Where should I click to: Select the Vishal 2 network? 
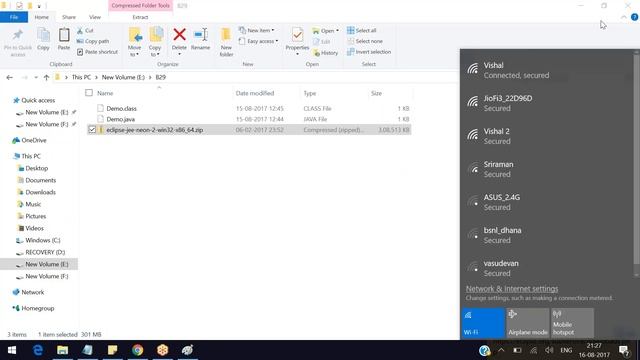[x=547, y=136]
